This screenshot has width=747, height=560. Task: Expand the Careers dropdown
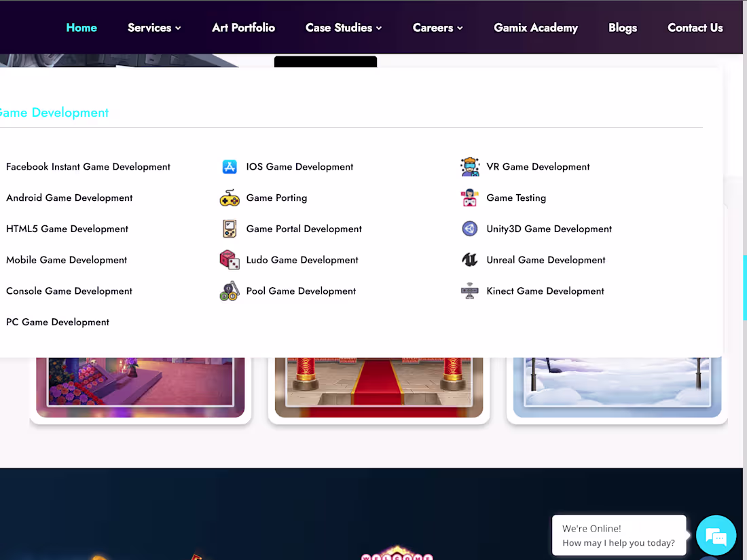437,28
